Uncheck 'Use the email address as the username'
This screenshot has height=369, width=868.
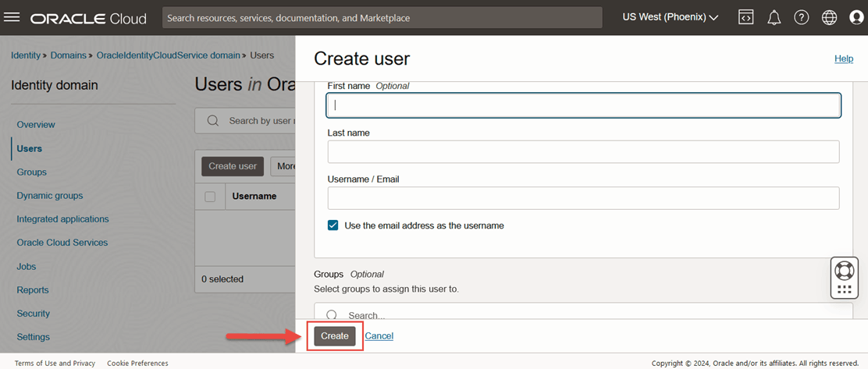click(x=333, y=225)
